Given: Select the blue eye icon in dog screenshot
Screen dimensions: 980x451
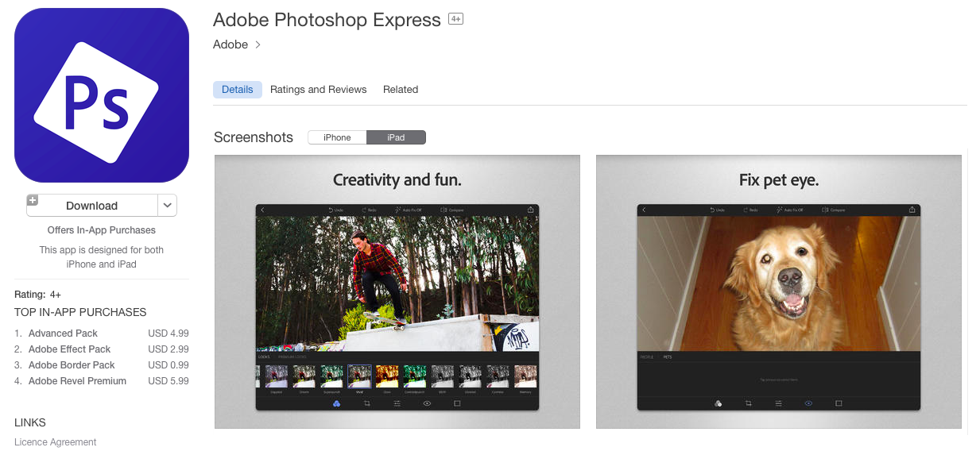Looking at the screenshot, I should (808, 403).
